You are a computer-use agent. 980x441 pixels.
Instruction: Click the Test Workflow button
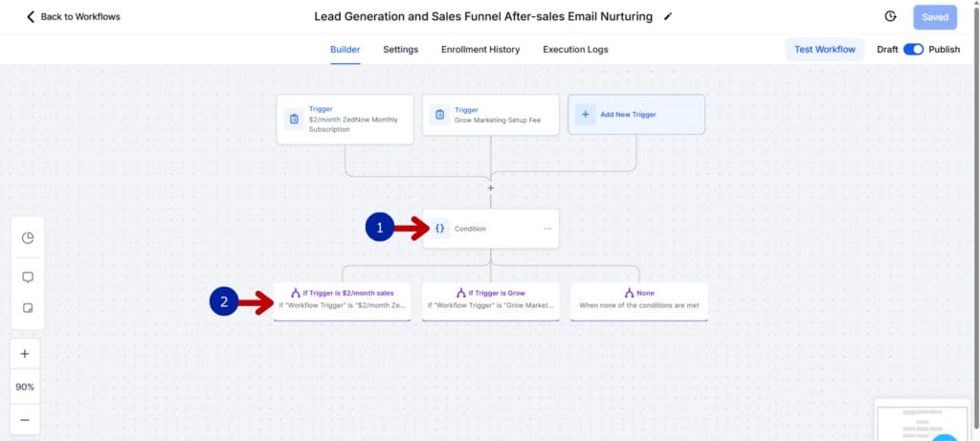(824, 50)
